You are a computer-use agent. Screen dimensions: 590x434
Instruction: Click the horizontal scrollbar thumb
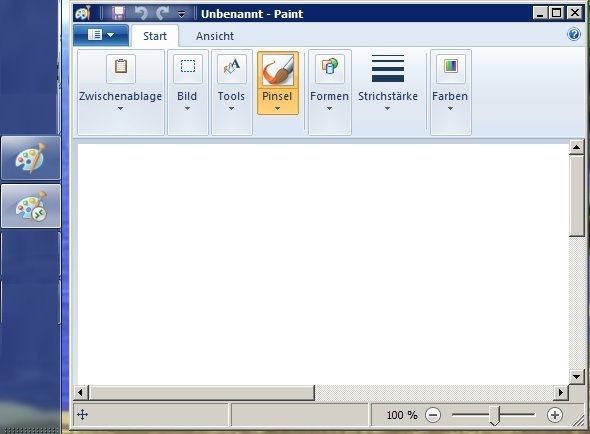click(201, 392)
